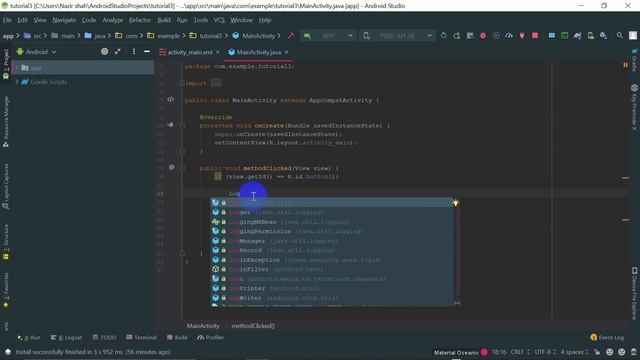Screen dimensions: 640x360
Task: Open the Pixel API device selector dropdown
Action: 397,36
